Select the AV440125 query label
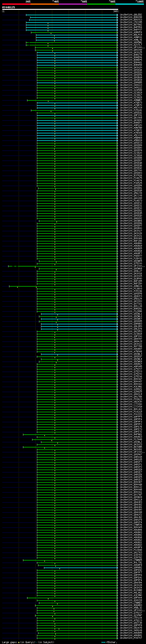The image size is (146, 644). pyautogui.click(x=8, y=7)
